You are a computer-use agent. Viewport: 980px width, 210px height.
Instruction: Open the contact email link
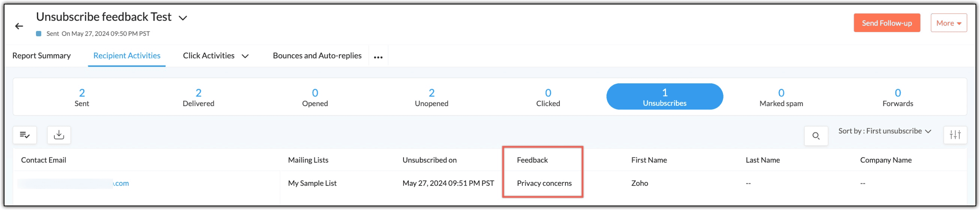121,183
